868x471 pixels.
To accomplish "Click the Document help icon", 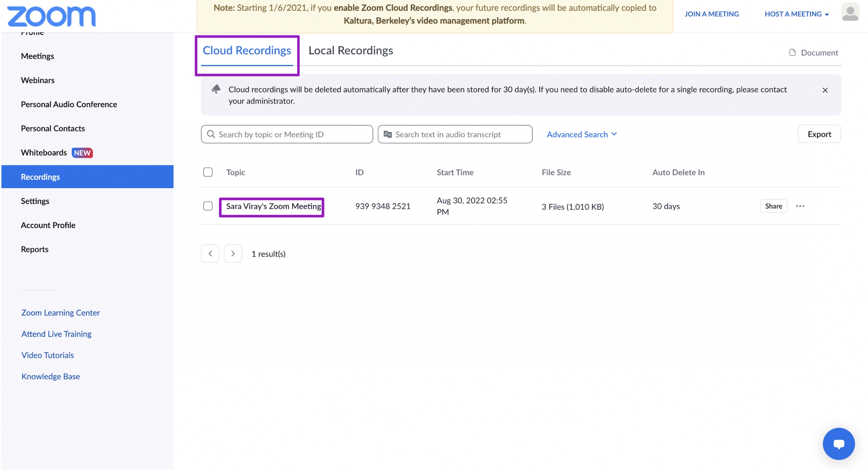I will coord(792,53).
